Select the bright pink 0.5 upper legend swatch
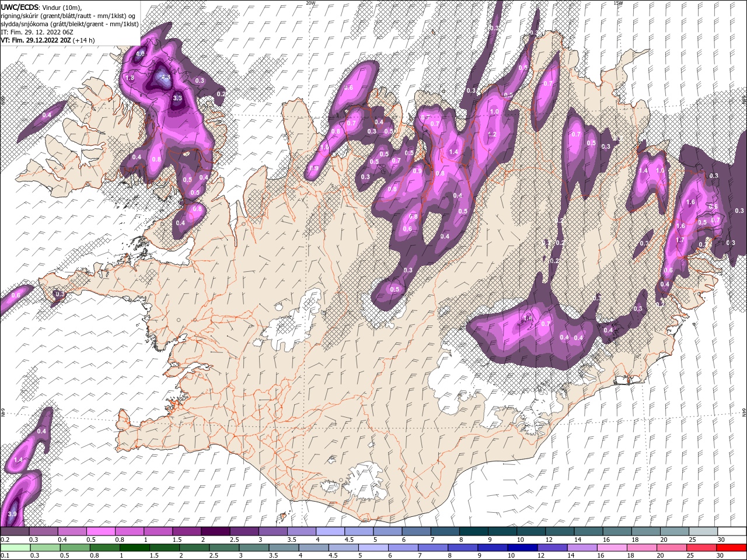Viewport: 747px width, 560px height. [100, 531]
